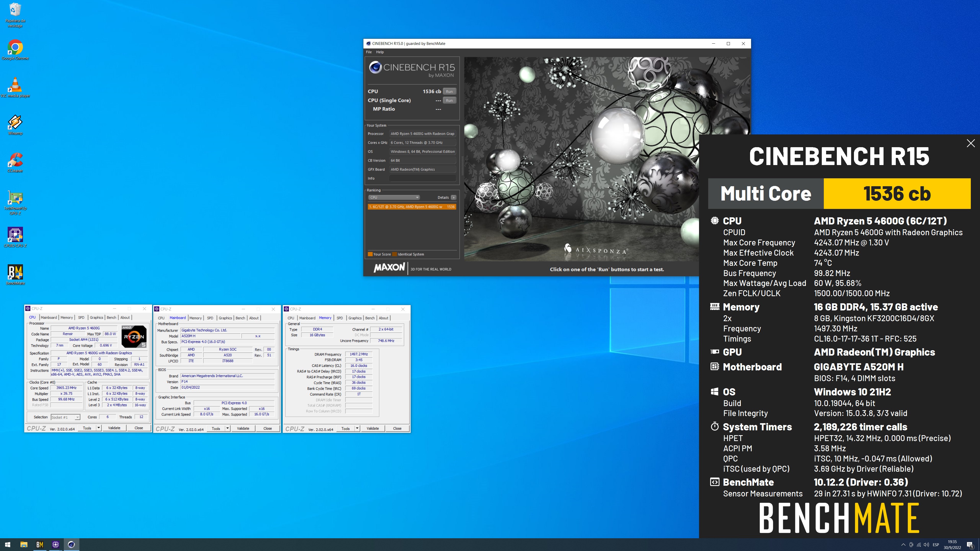Open About tab in first CPU-Z window

click(x=125, y=318)
